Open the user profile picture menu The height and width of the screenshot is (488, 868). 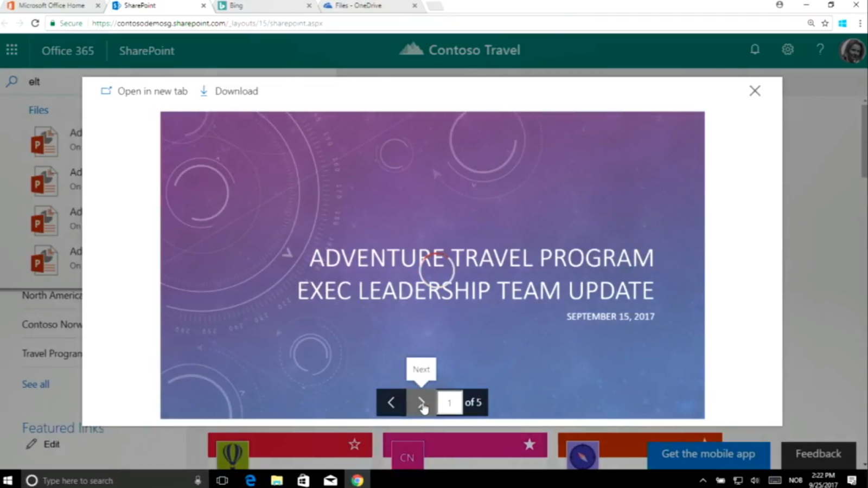click(x=852, y=51)
